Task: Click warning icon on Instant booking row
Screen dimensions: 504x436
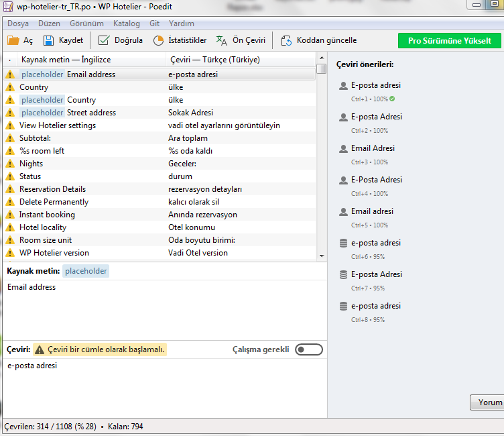Action: pos(10,215)
